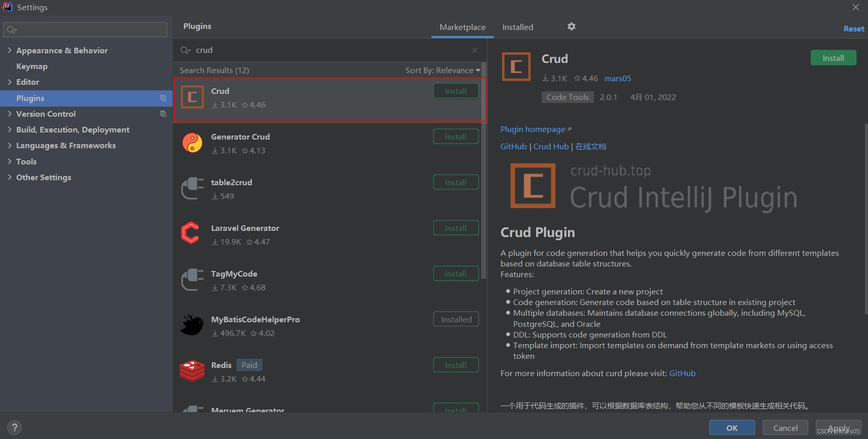The height and width of the screenshot is (439, 868).
Task: Click green Install button in details pane
Action: (833, 58)
